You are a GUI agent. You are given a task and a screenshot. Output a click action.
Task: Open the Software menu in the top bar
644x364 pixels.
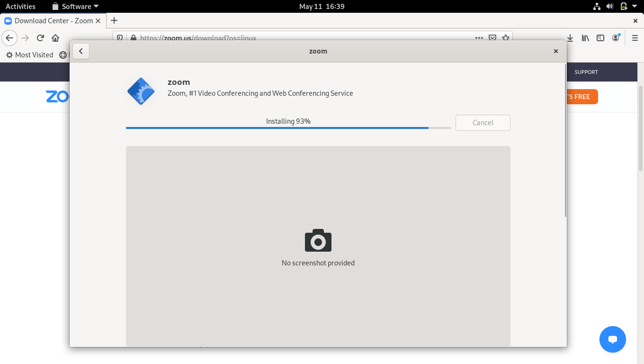pyautogui.click(x=76, y=6)
